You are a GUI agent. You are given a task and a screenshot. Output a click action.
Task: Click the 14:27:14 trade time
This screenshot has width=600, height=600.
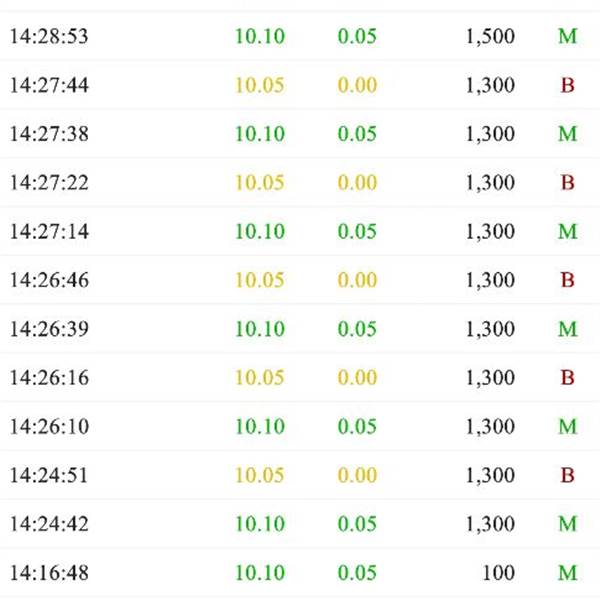point(49,232)
